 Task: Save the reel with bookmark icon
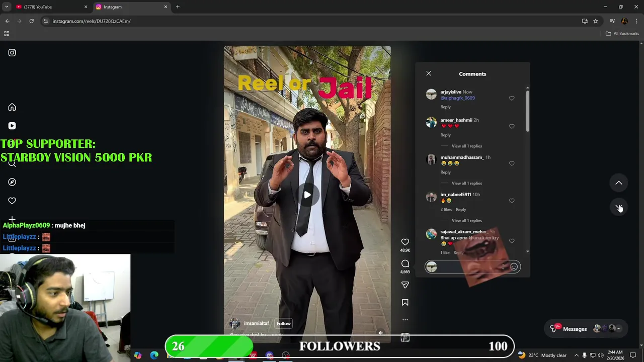pos(405,302)
